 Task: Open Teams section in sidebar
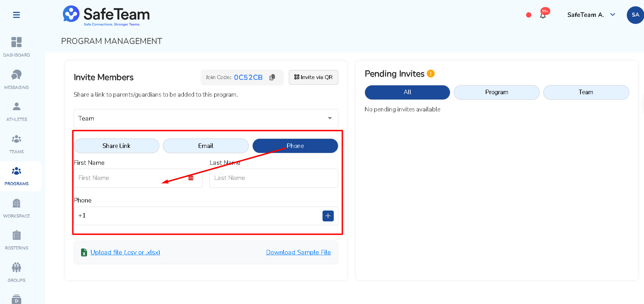tap(16, 144)
